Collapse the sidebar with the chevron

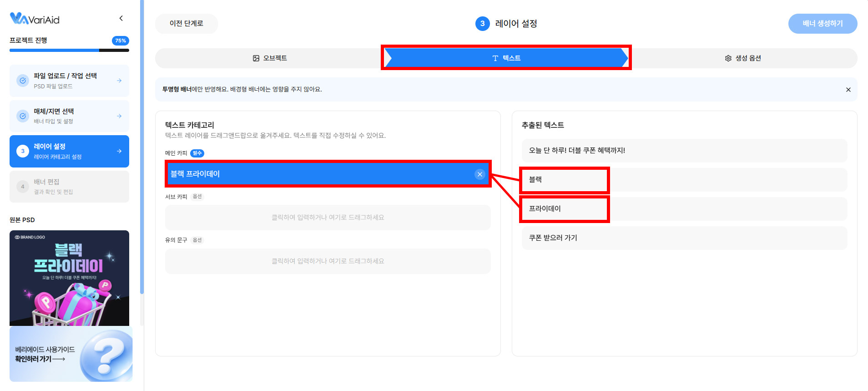tap(121, 18)
